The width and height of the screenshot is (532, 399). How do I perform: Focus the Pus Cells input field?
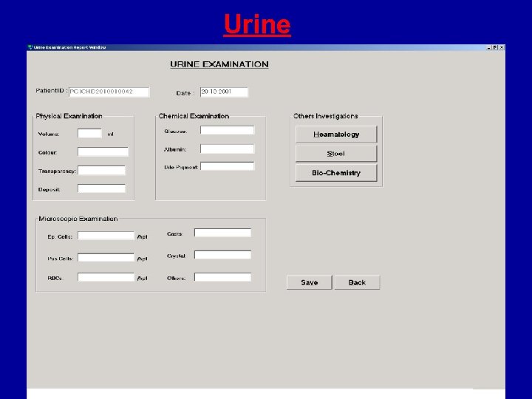(106, 258)
